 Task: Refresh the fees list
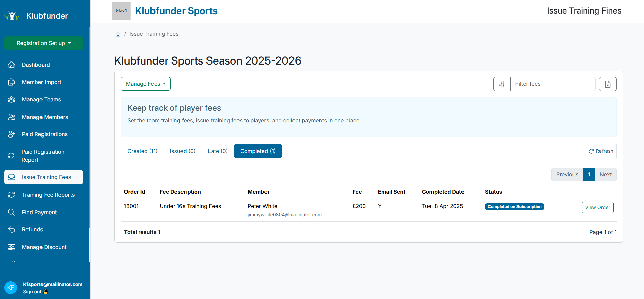[601, 151]
